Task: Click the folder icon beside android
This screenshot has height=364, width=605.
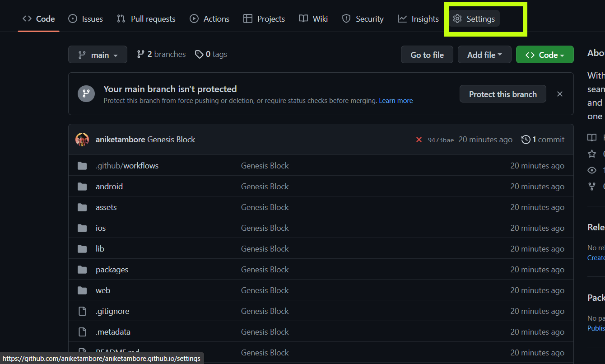Action: (x=82, y=187)
